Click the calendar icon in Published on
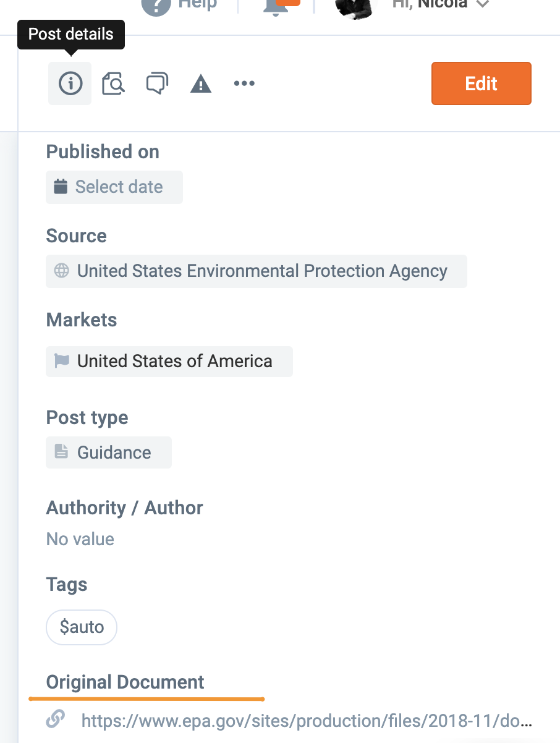The height and width of the screenshot is (743, 560). pos(61,187)
